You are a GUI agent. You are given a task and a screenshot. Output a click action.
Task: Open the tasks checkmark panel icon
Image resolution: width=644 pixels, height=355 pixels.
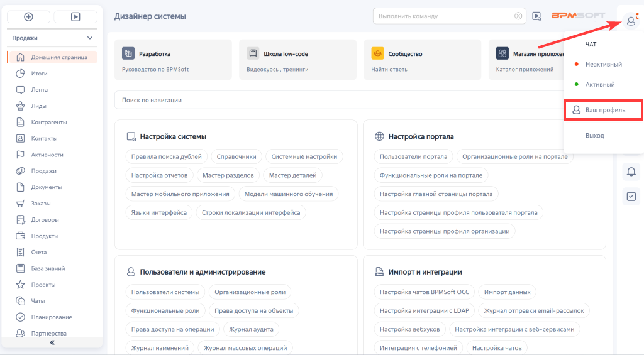[x=631, y=196]
